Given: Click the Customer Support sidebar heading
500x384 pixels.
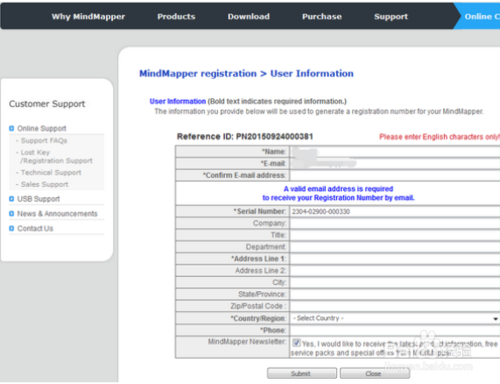Looking at the screenshot, I should point(47,104).
